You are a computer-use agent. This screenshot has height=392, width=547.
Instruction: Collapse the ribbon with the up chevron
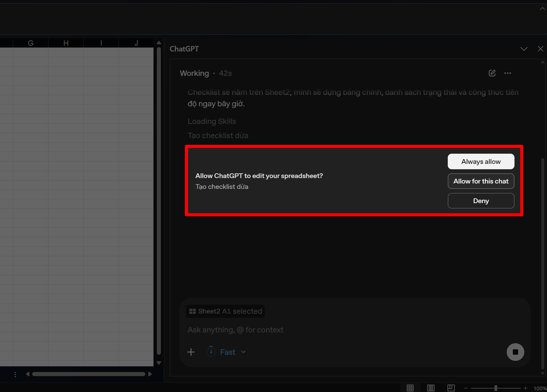543,9
